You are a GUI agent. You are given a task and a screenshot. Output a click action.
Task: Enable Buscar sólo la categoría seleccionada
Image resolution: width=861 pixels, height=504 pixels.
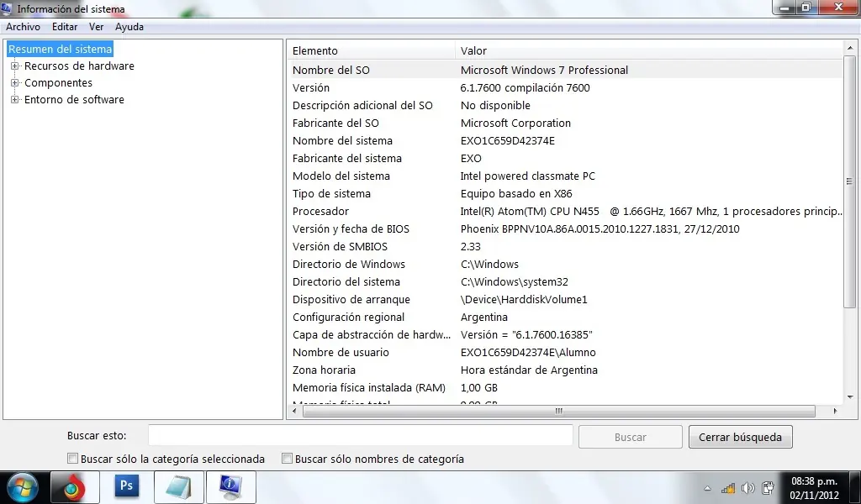pyautogui.click(x=72, y=459)
